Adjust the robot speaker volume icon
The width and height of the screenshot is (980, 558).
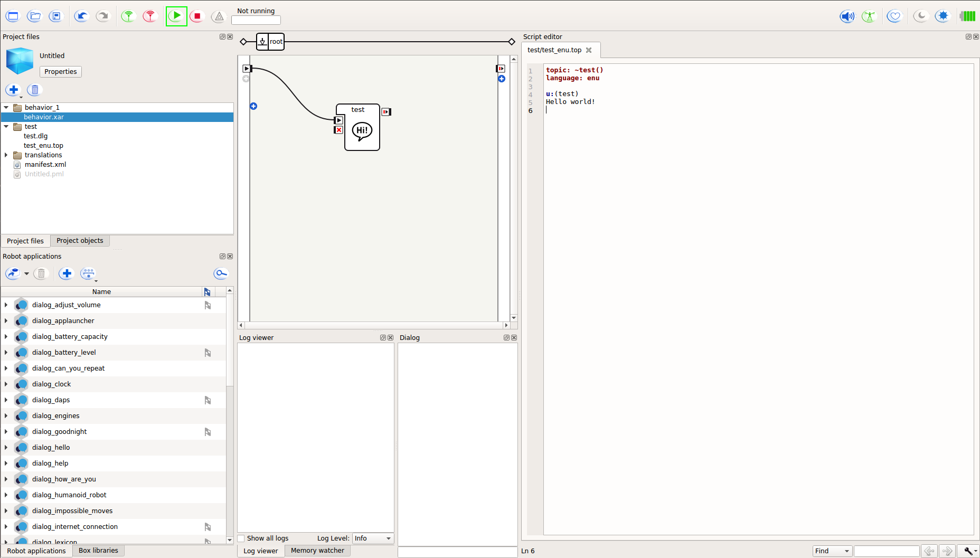point(847,16)
